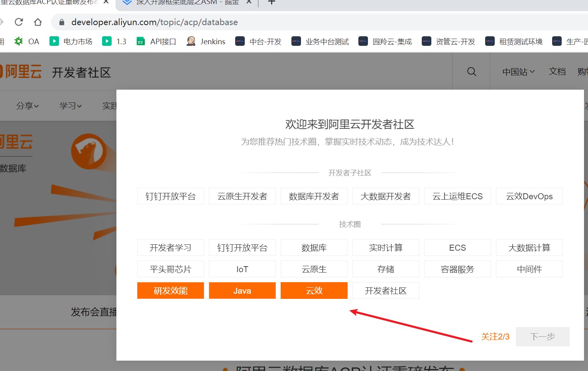Select the 实时计算 tech circle

tap(386, 247)
